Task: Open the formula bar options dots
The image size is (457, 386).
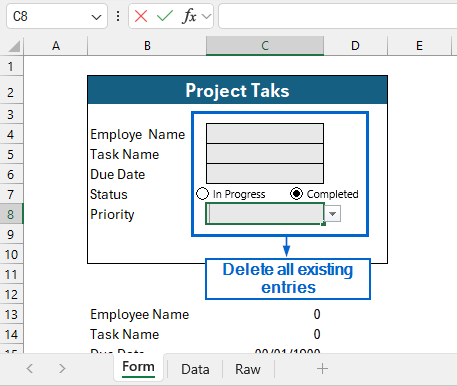Action: 118,16
